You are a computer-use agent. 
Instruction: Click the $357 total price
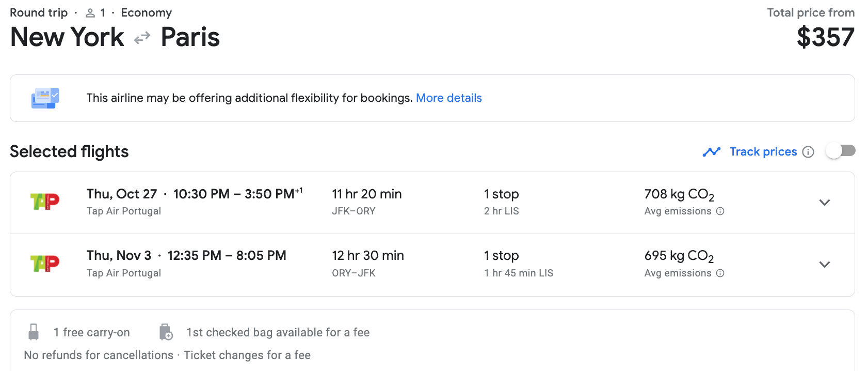825,38
